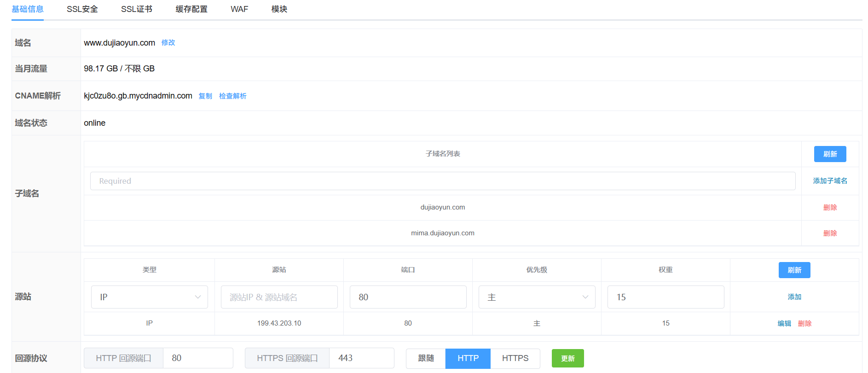Click the green 更新 button
The height and width of the screenshot is (373, 868).
(568, 358)
